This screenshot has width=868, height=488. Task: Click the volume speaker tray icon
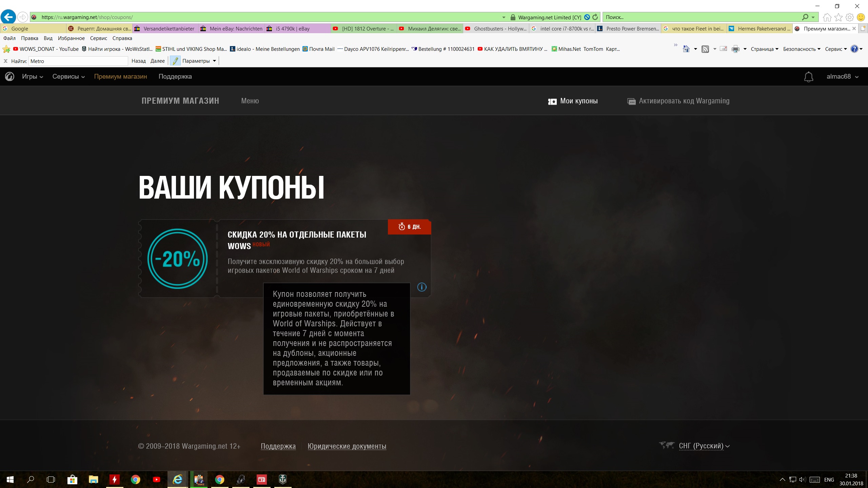[x=803, y=480]
